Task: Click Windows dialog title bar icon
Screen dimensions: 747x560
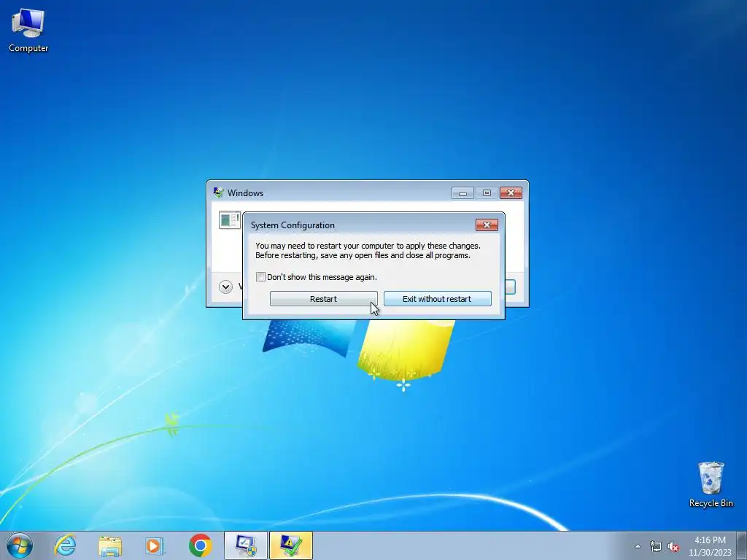Action: coord(219,192)
